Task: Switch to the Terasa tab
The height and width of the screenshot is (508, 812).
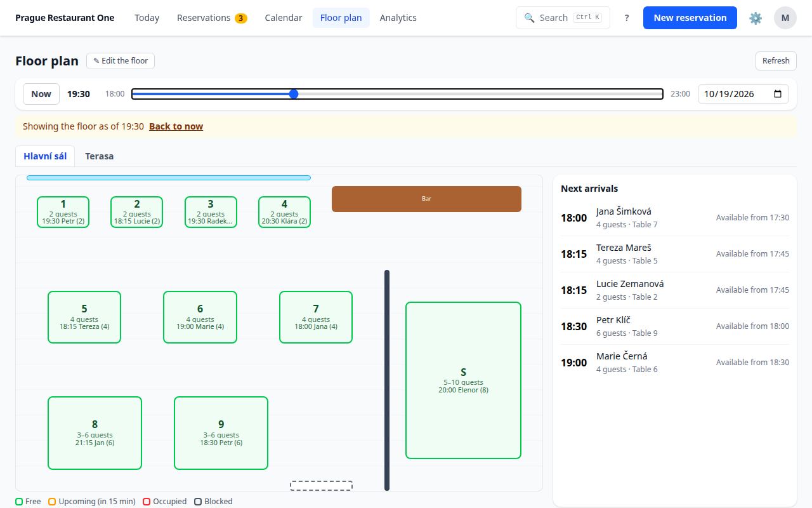Action: [100, 156]
